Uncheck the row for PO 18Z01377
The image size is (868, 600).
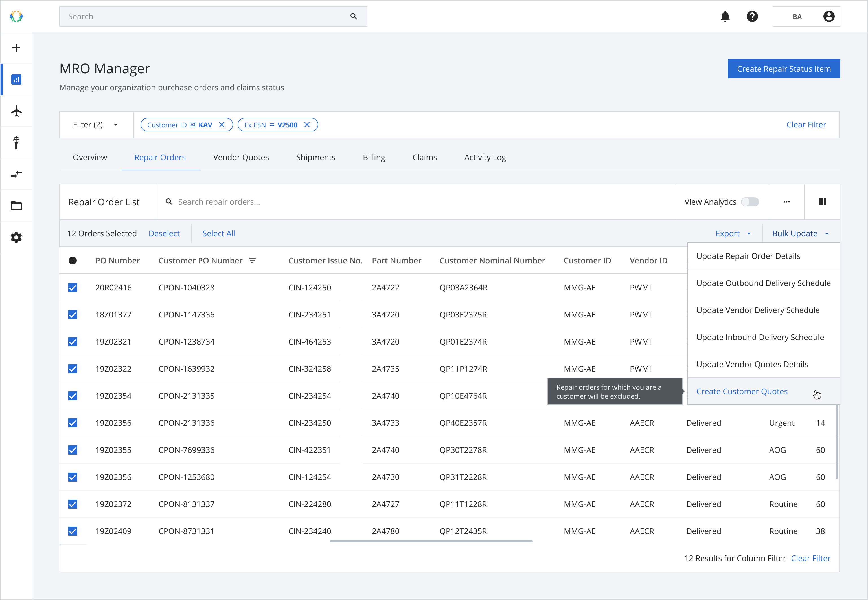pos(73,315)
